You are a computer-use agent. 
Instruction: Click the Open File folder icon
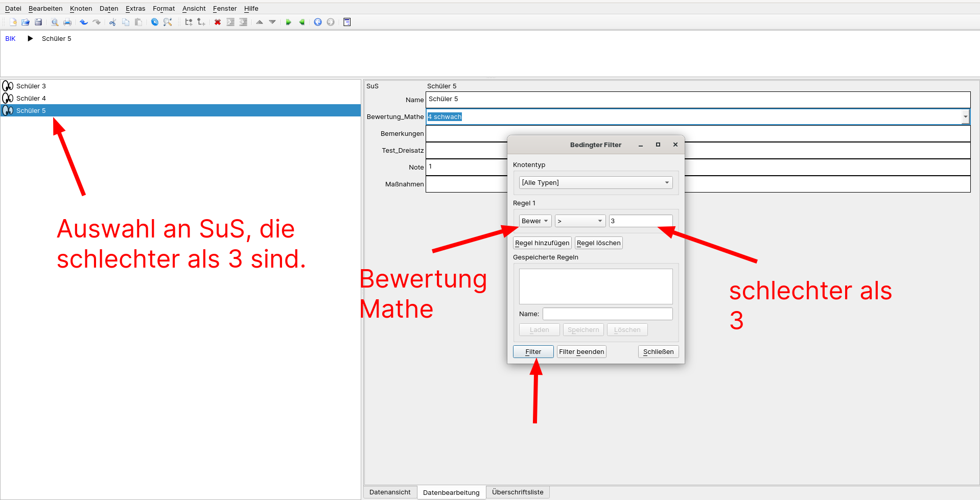(26, 22)
